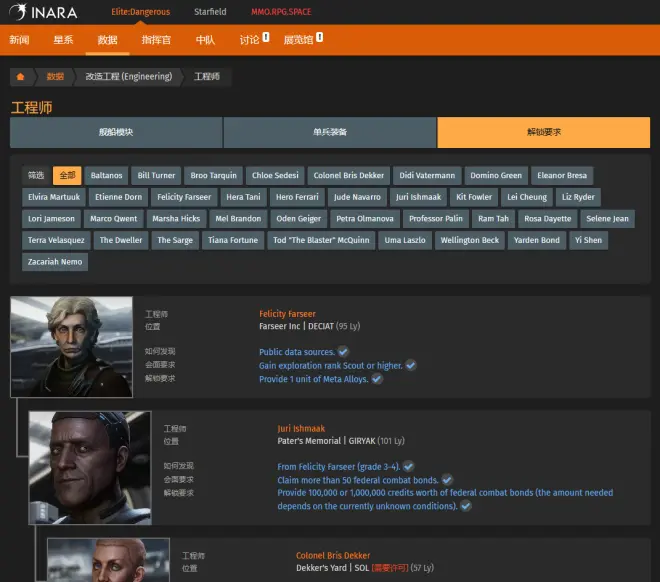Screen dimensions: 660x582
Task: Open the Starfield site link
Action: (210, 12)
